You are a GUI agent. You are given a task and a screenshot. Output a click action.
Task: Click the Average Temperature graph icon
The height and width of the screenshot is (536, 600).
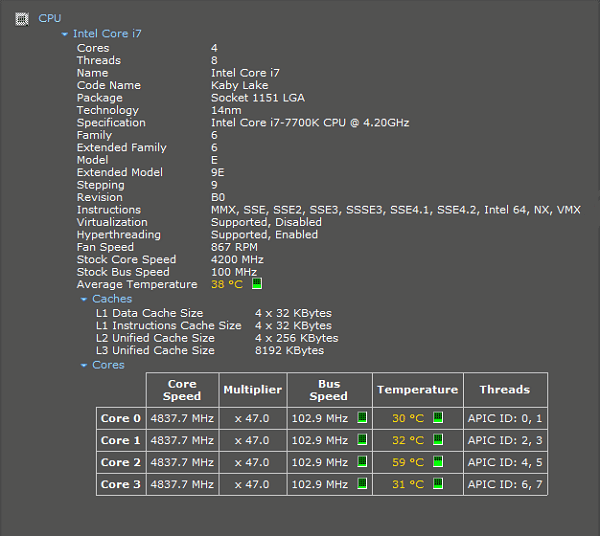(x=257, y=284)
